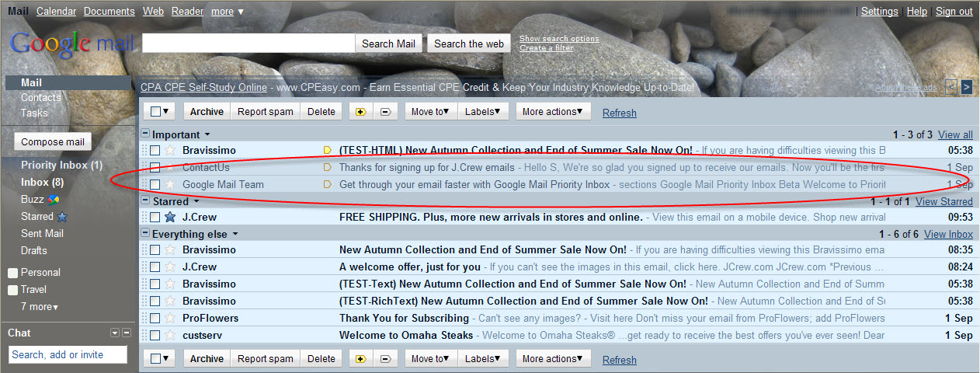
Task: Click the View Starred link
Action: (944, 202)
